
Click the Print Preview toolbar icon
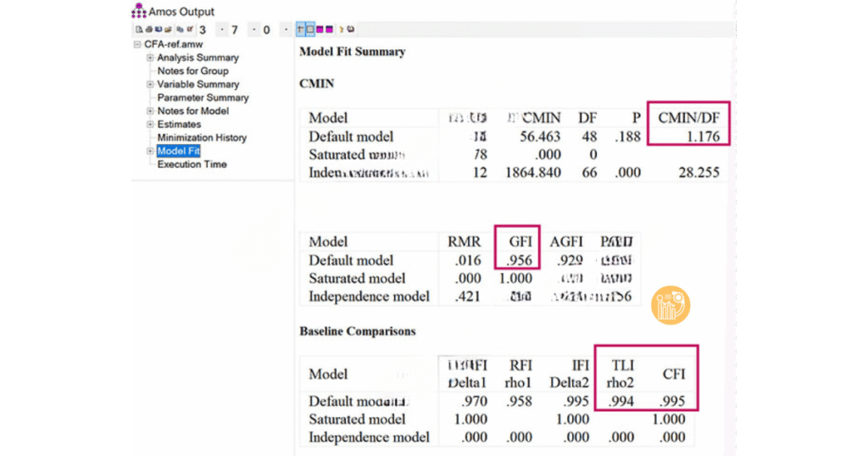coord(138,30)
